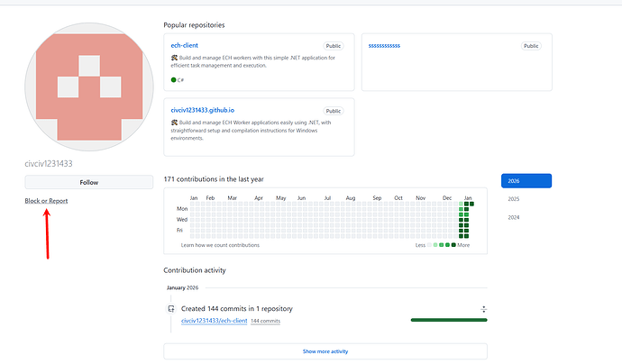Viewport: 622px width, 364px height.
Task: Open the ech-client repository link
Action: coord(184,46)
